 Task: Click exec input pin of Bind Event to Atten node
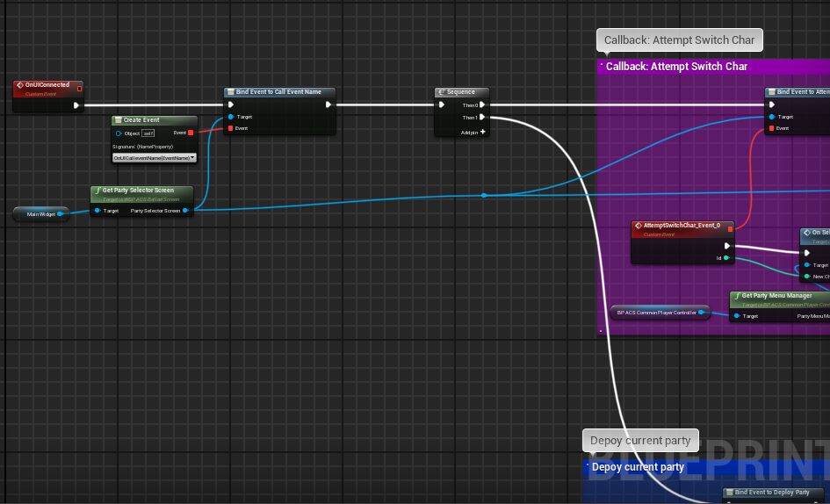tap(772, 104)
